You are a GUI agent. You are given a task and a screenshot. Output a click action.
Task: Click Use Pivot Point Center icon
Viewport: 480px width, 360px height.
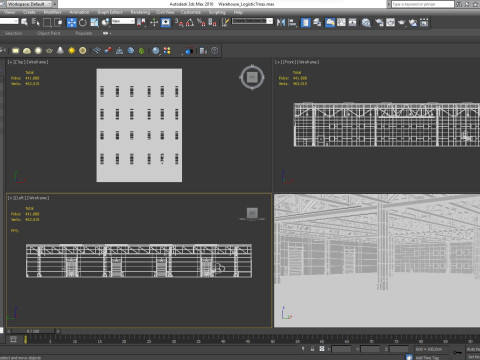[x=141, y=22]
